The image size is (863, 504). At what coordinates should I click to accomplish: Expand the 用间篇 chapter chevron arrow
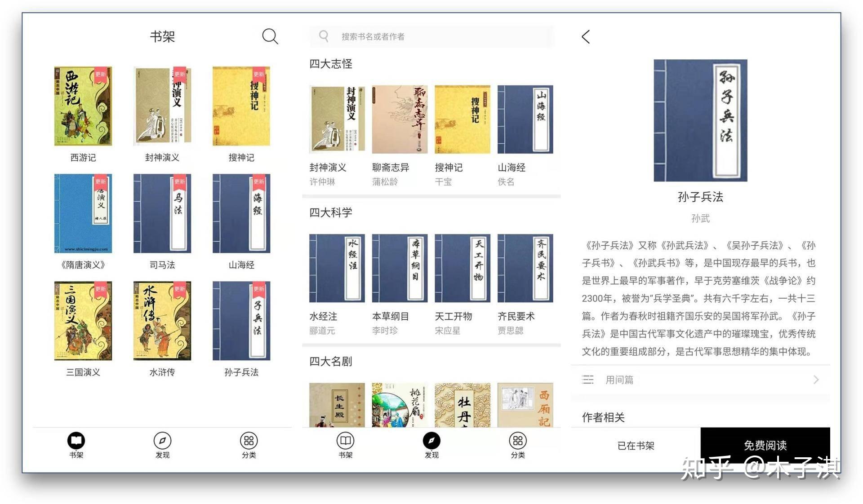(816, 380)
